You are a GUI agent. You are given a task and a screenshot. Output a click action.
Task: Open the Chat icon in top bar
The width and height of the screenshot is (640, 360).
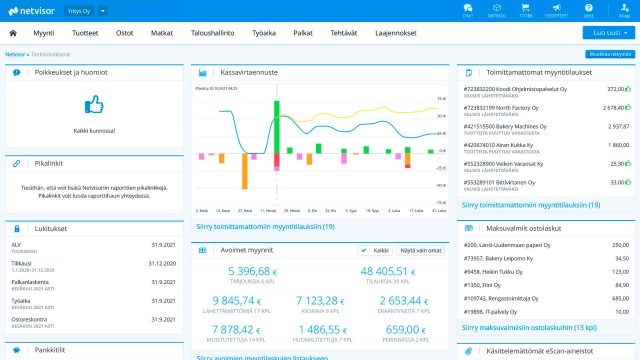pos(468,10)
